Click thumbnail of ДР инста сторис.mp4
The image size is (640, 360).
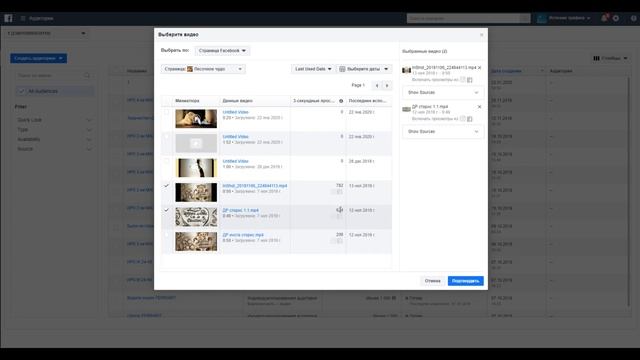click(196, 241)
